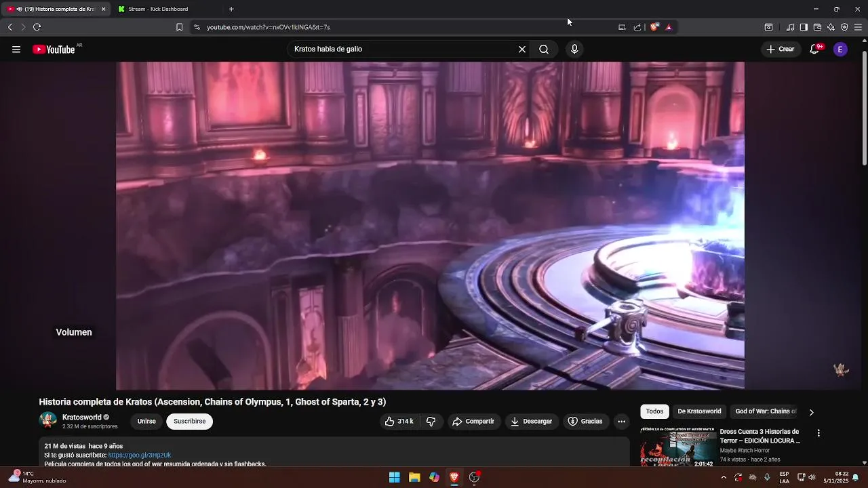Open the Copilot taskbar icon
868x488 pixels.
[x=434, y=477]
